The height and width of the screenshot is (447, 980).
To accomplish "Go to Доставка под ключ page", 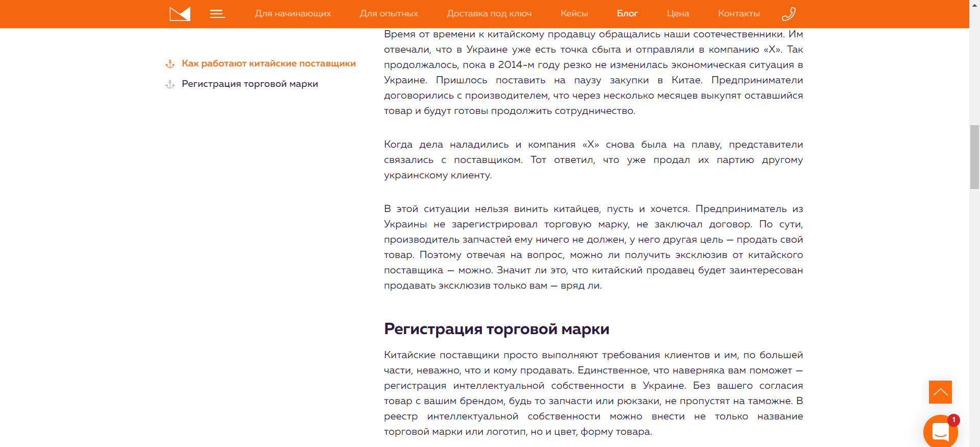I will [x=489, y=14].
